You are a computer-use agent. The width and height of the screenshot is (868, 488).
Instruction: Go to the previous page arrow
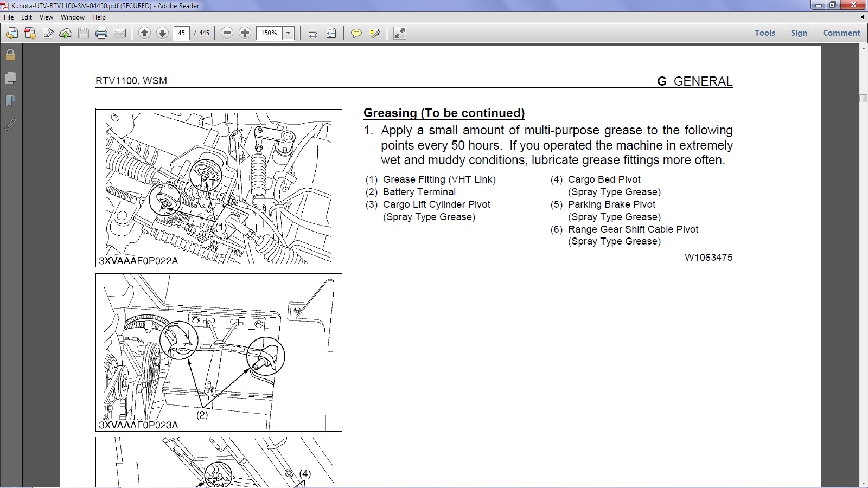[144, 33]
